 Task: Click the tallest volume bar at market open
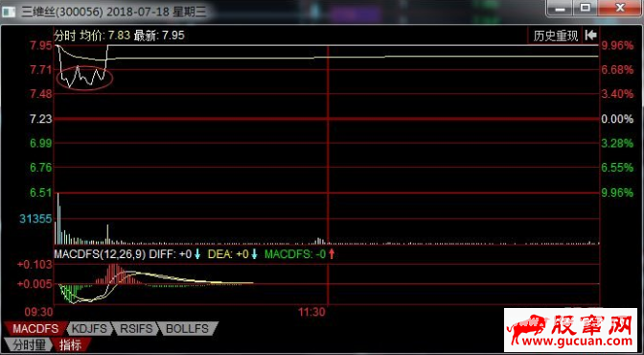(57, 219)
